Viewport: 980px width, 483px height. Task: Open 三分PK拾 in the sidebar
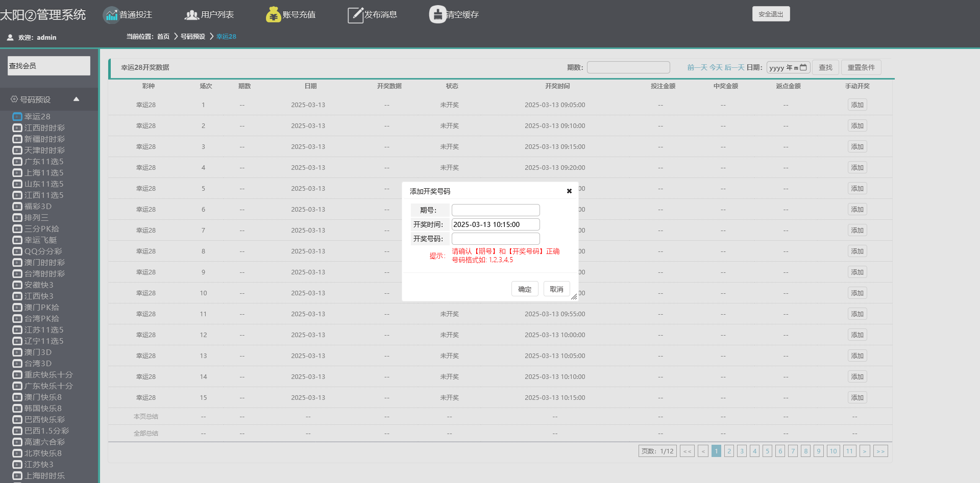click(x=42, y=228)
